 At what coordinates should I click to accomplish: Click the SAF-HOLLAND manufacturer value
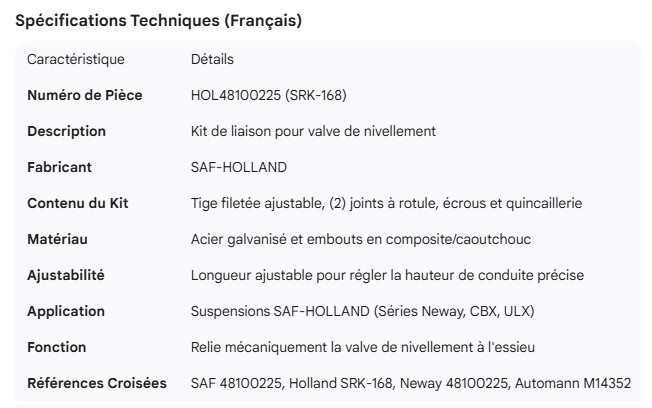[x=238, y=167]
